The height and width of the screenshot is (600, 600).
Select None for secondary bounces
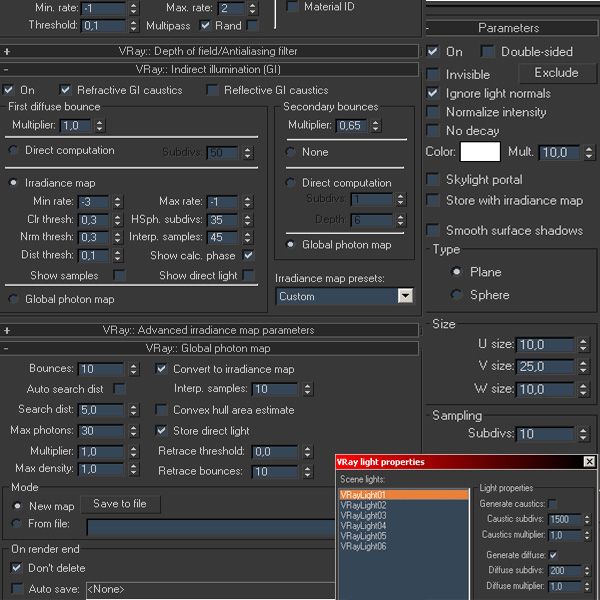[x=290, y=152]
